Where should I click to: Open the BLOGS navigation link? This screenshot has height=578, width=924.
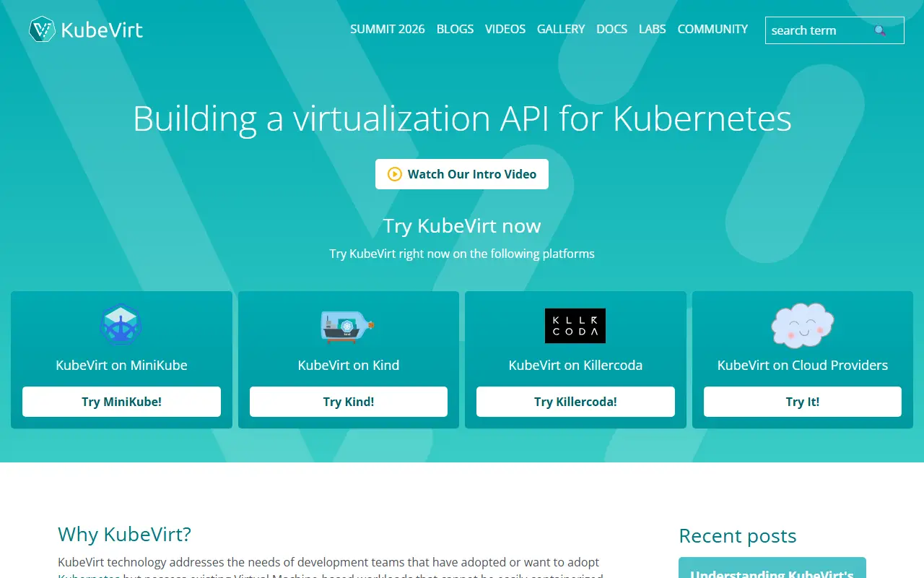456,29
